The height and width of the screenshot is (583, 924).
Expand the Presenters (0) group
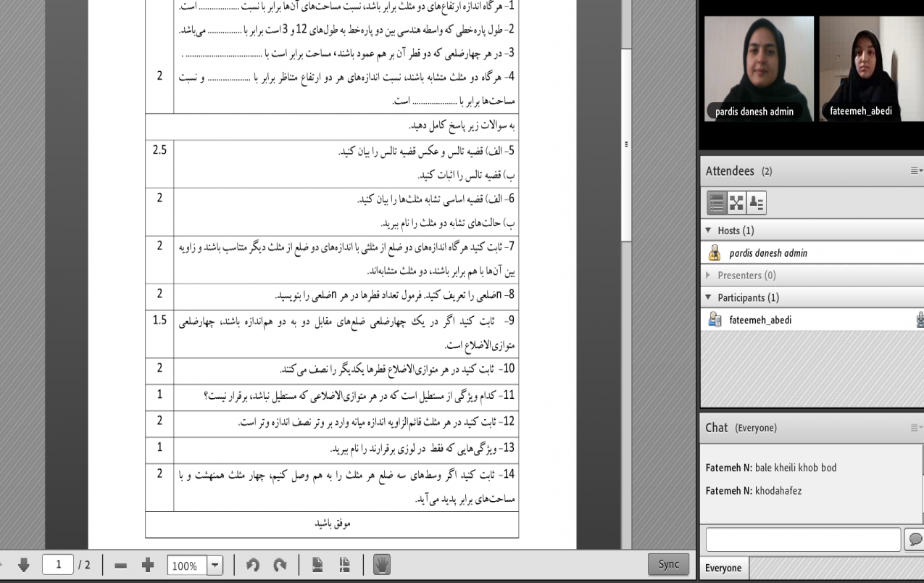[709, 276]
